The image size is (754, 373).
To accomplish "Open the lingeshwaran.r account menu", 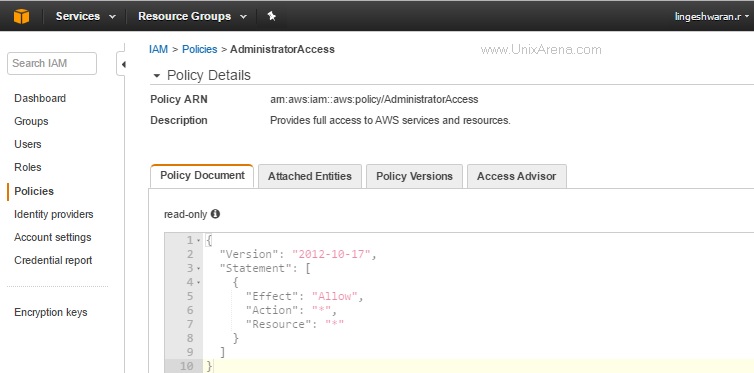I will click(x=712, y=16).
